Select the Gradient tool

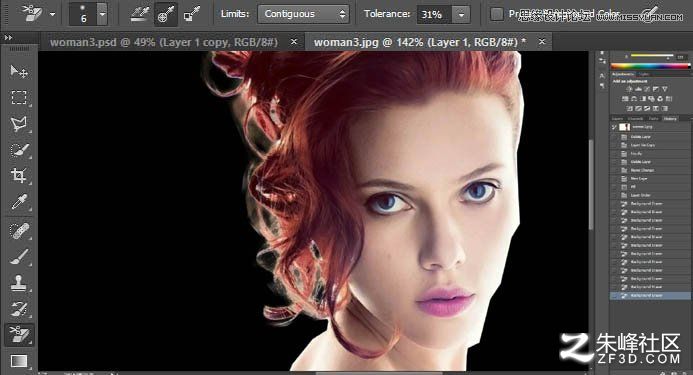point(18,361)
